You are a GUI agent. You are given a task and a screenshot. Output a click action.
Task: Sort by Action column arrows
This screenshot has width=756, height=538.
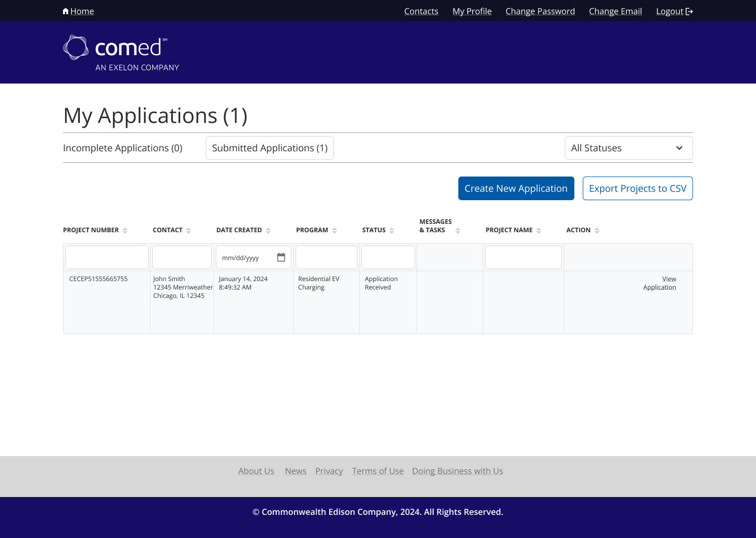pyautogui.click(x=597, y=231)
